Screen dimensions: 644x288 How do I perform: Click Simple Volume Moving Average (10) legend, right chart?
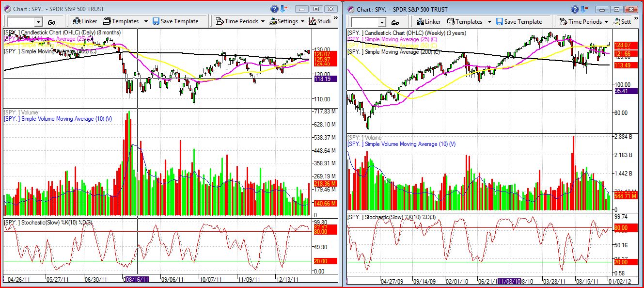[401, 144]
